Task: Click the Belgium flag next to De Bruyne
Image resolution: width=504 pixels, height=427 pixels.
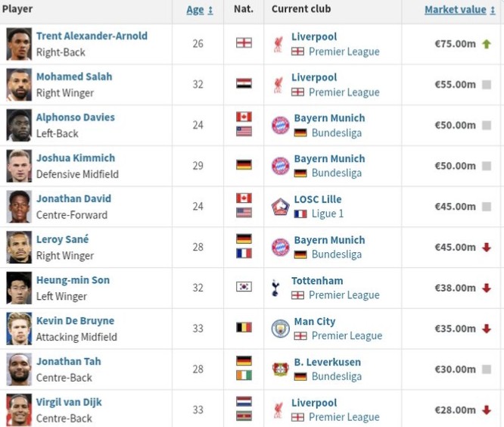Action: coord(244,329)
